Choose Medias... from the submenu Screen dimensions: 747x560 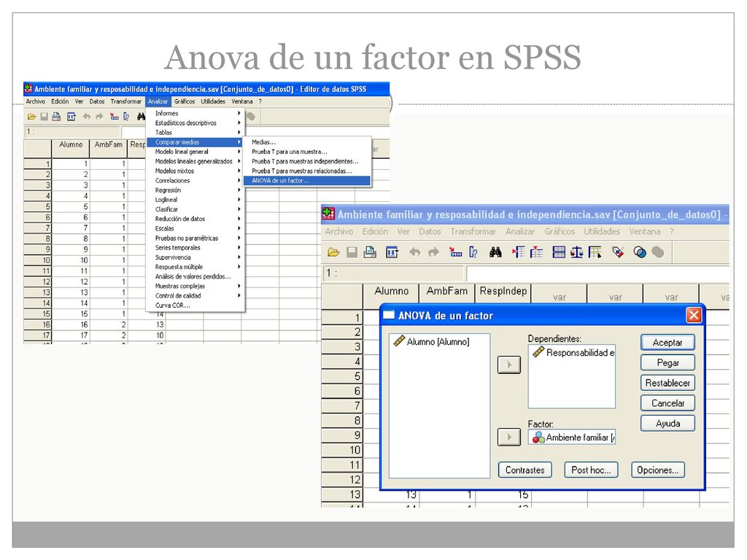307,142
